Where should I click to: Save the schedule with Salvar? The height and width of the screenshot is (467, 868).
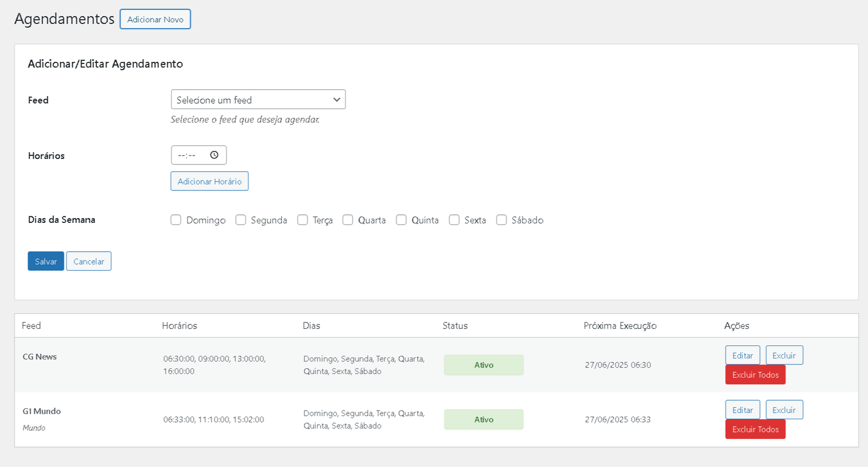point(46,261)
